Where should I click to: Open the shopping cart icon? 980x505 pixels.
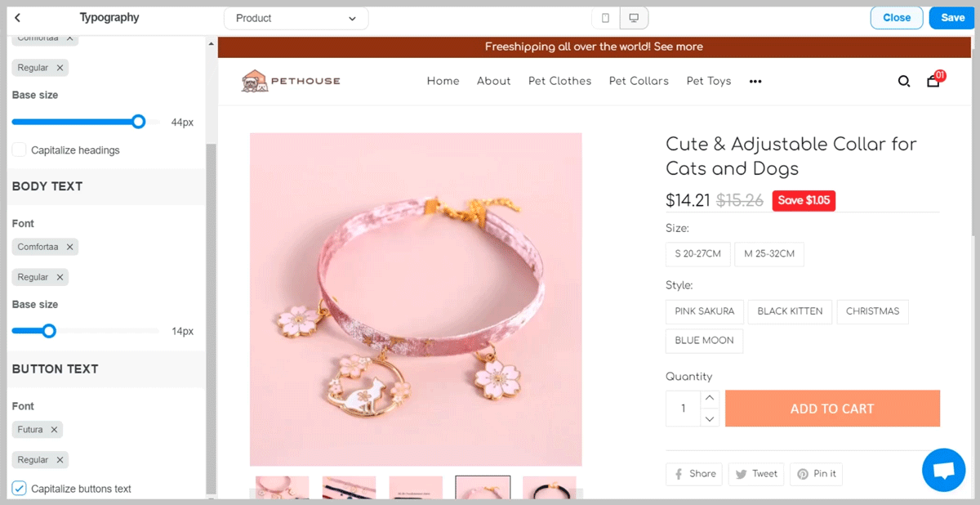point(933,81)
